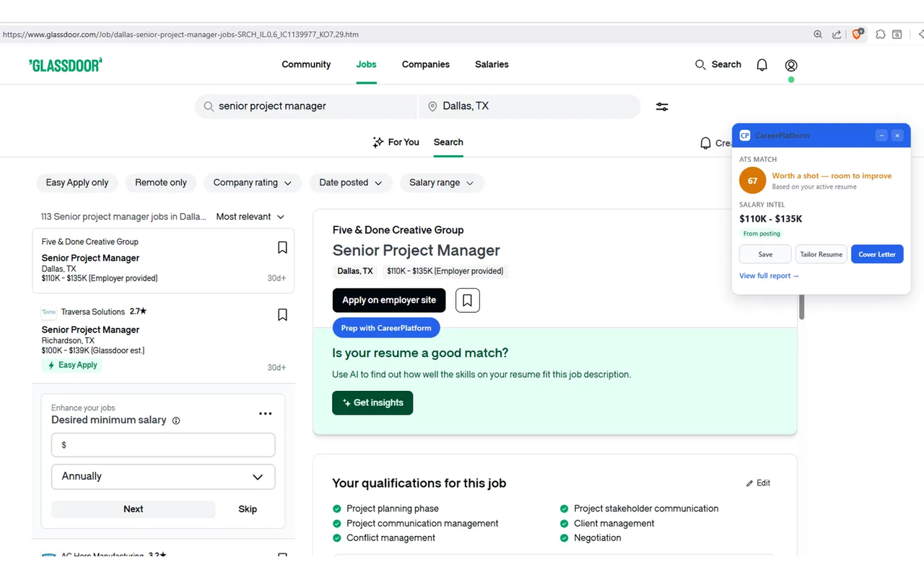
Task: Toggle the Remote only filter
Action: click(x=161, y=183)
